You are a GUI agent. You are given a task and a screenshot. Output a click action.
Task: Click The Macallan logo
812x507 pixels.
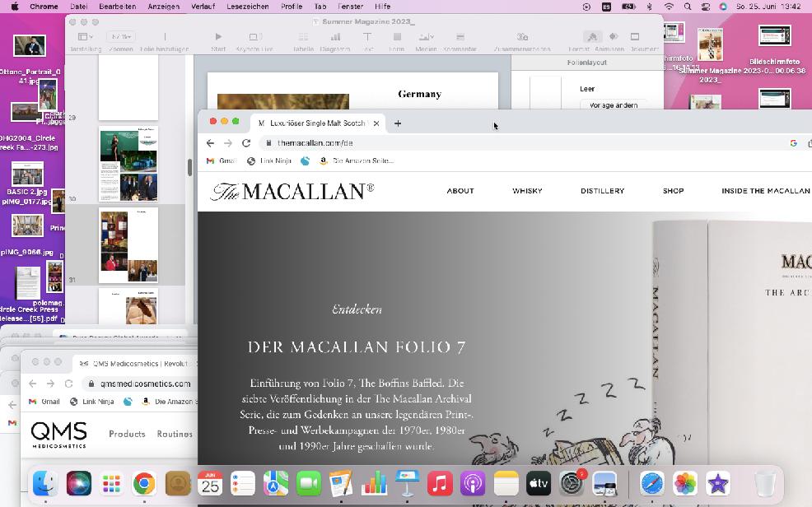(x=292, y=192)
